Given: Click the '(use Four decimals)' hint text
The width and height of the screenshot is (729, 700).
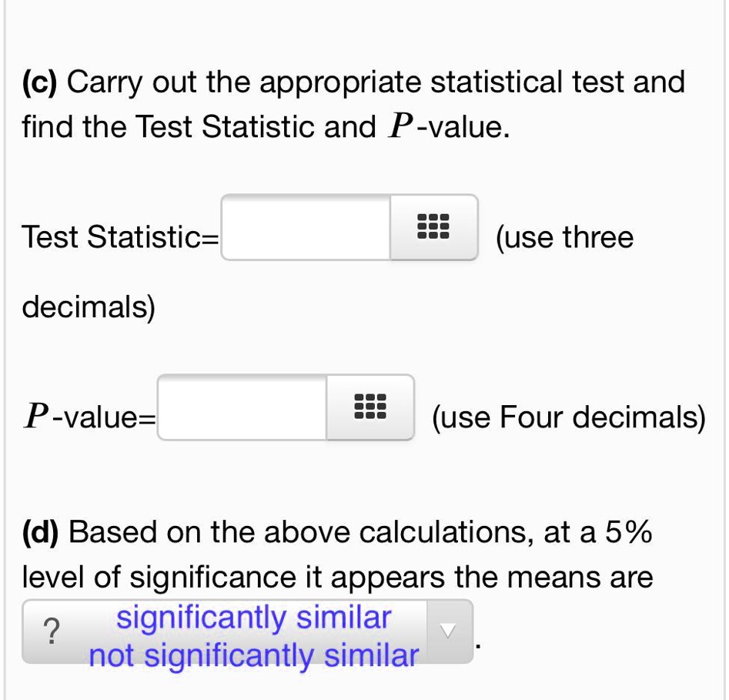Looking at the screenshot, I should point(567,416).
